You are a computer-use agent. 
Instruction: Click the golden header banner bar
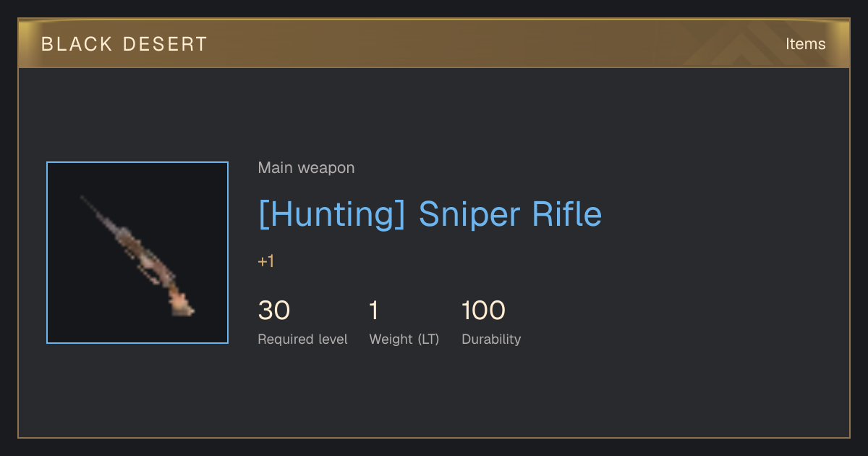434,43
